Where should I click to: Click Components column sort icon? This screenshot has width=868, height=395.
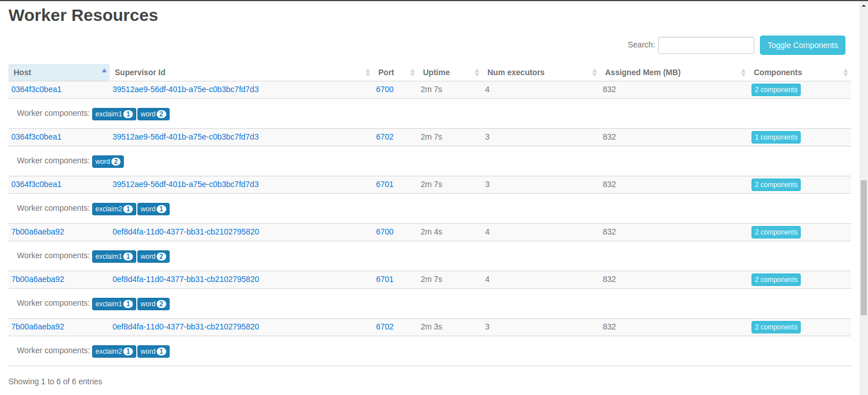[845, 72]
